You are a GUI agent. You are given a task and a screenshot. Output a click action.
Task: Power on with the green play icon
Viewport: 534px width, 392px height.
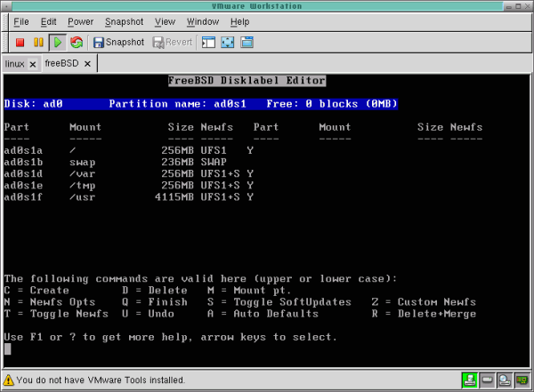[x=58, y=43]
